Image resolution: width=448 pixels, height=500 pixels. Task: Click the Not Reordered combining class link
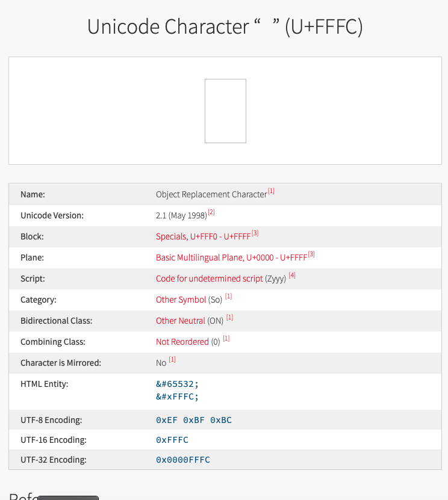(182, 342)
